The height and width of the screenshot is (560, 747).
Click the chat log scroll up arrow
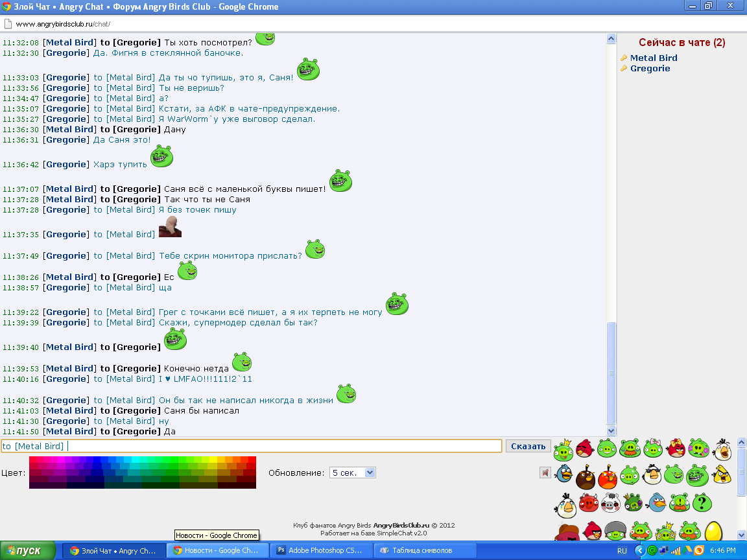click(x=611, y=39)
